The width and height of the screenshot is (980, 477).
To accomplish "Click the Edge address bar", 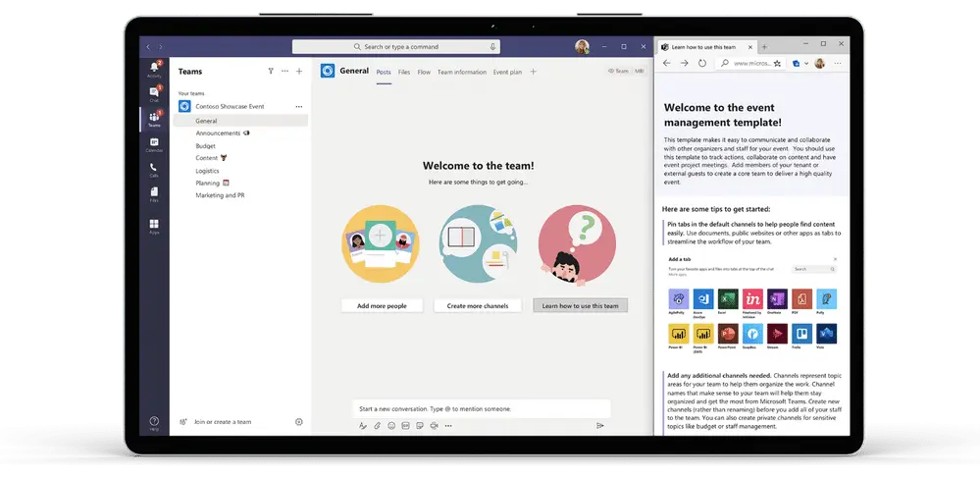I will (750, 63).
